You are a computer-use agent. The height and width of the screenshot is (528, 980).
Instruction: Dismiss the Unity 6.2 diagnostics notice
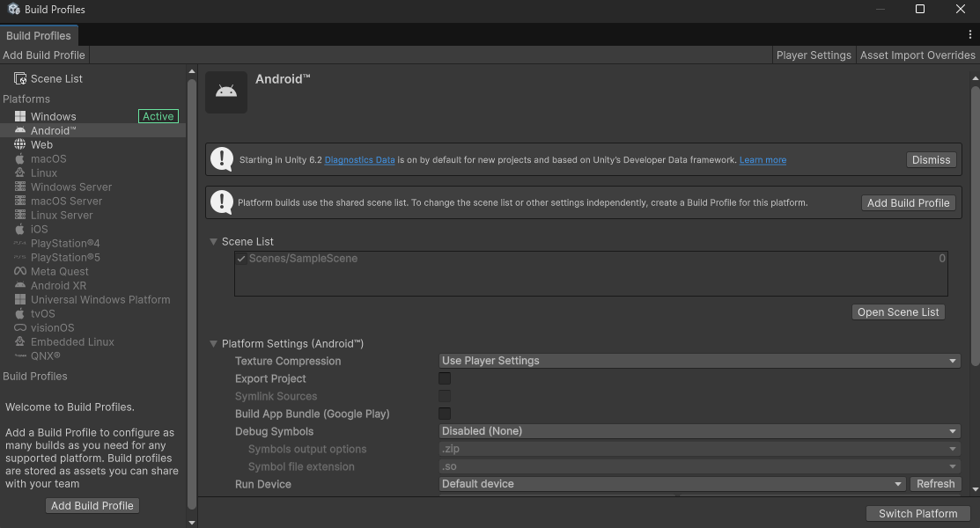pyautogui.click(x=931, y=159)
